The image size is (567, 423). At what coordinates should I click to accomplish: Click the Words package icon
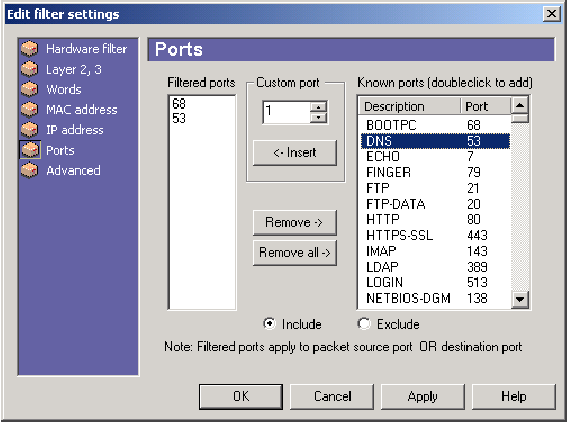tap(29, 89)
